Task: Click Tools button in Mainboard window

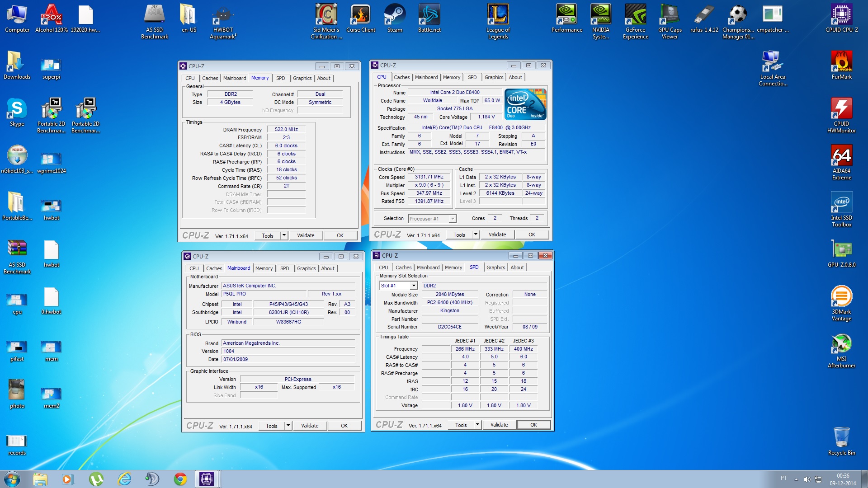Action: click(272, 426)
